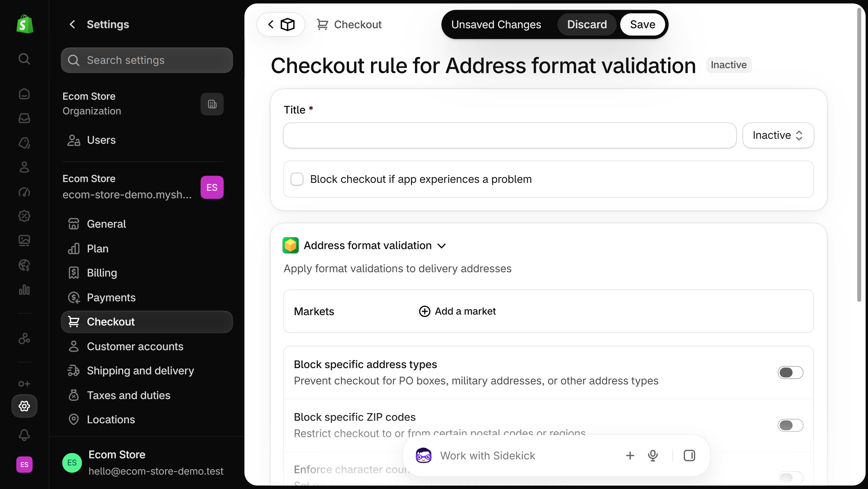
Task: Click the organization building icon beside Ecom Store
Action: click(x=212, y=104)
